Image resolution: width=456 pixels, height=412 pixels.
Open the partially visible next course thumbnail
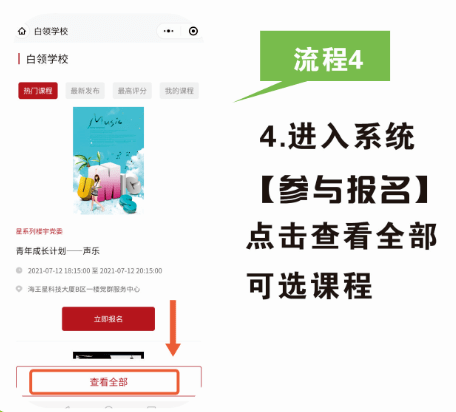pyautogui.click(x=108, y=355)
